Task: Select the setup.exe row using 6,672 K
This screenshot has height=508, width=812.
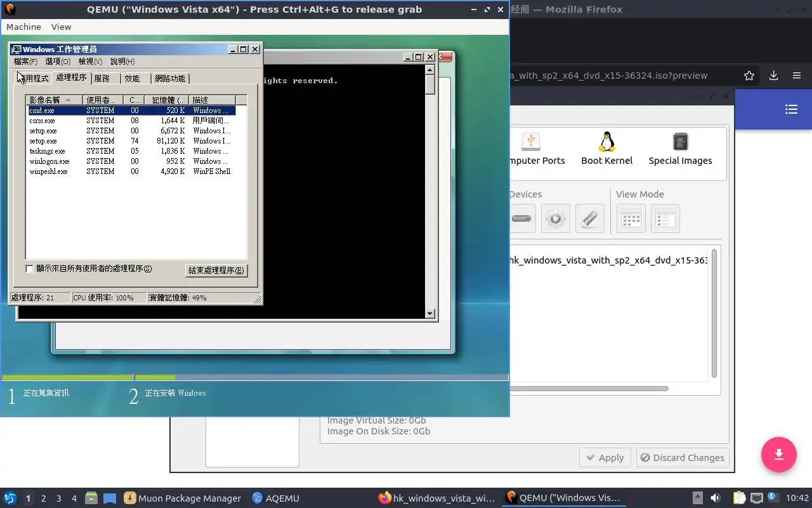Action: [x=131, y=131]
